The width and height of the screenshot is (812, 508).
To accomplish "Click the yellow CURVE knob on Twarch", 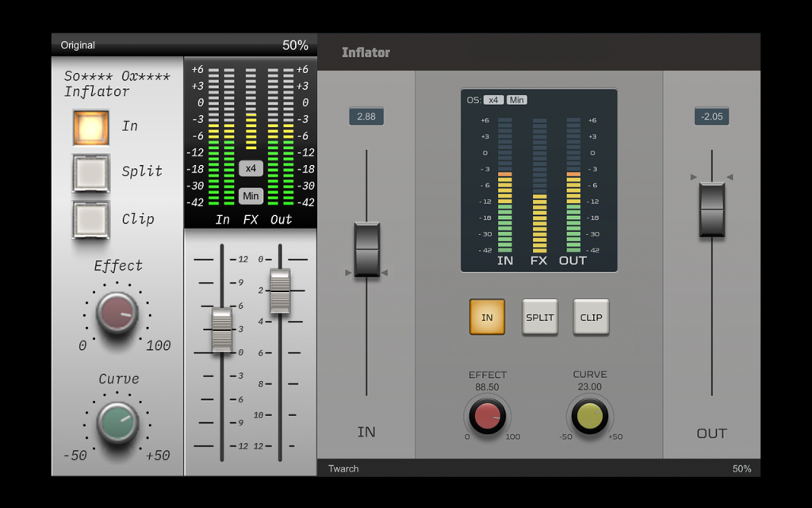I will (x=590, y=416).
